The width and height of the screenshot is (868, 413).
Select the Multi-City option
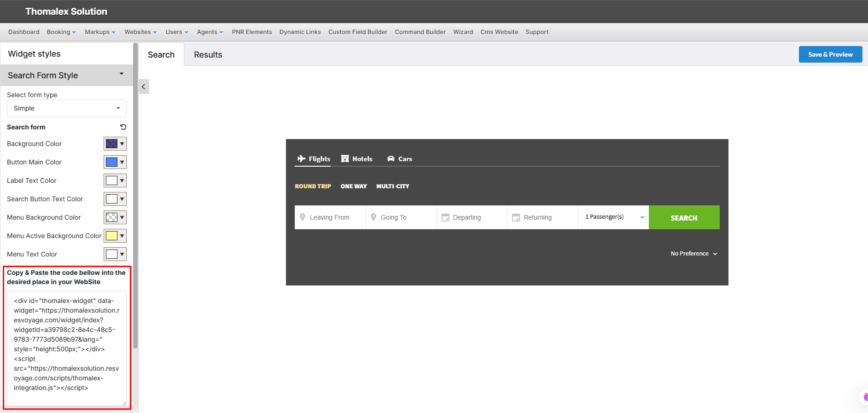point(393,186)
